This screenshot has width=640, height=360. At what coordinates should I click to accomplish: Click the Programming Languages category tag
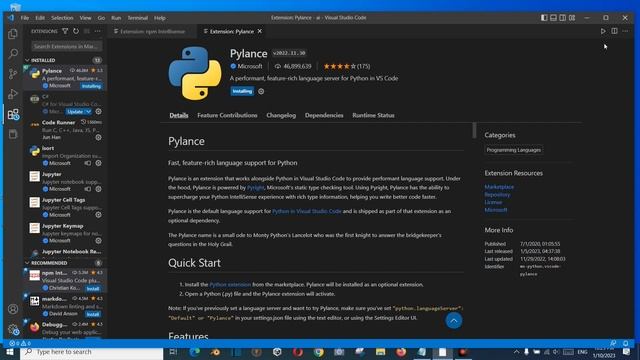tap(513, 150)
